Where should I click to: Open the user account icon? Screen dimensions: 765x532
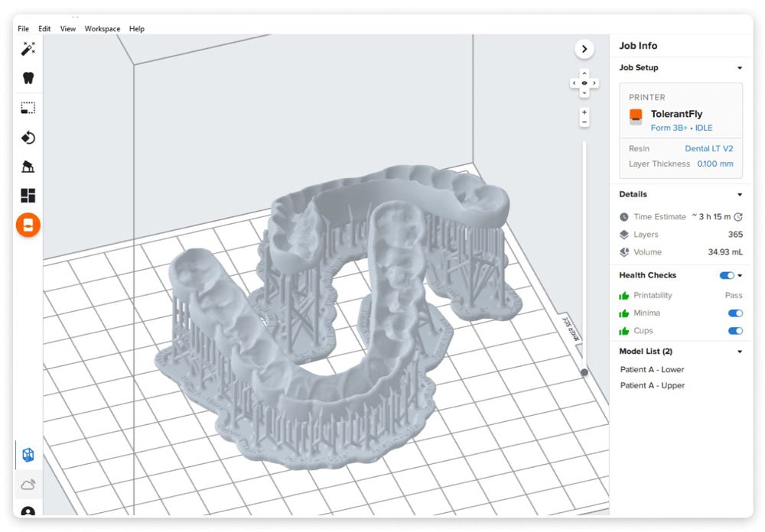click(28, 512)
